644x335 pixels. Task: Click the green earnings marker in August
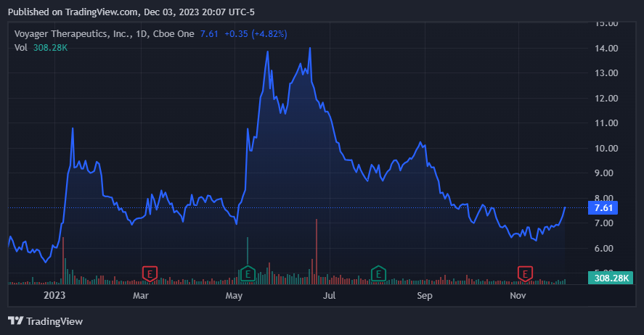coord(378,273)
